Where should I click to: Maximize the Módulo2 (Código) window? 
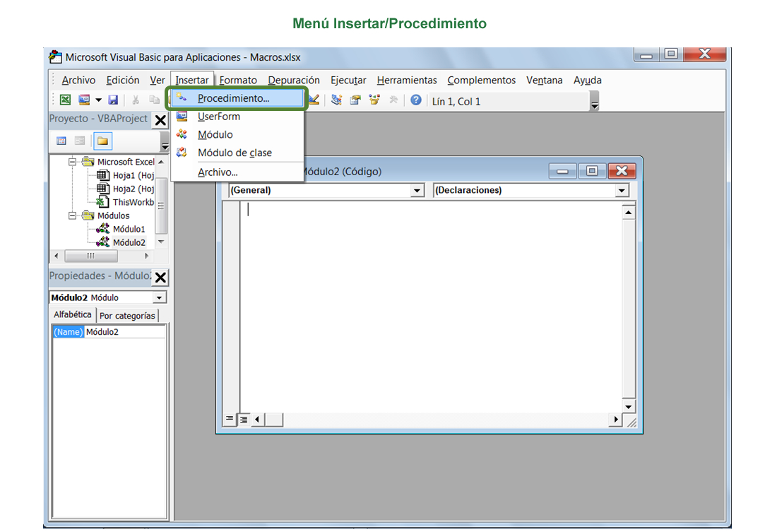(x=592, y=170)
